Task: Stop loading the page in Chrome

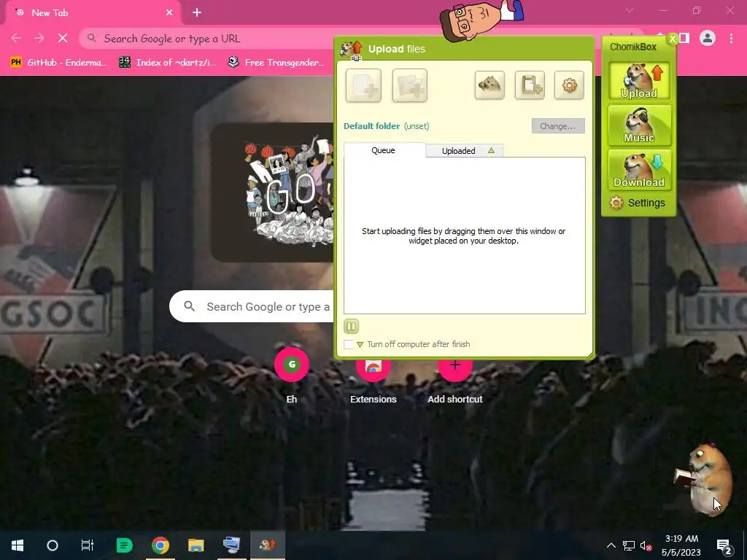Action: (x=63, y=38)
